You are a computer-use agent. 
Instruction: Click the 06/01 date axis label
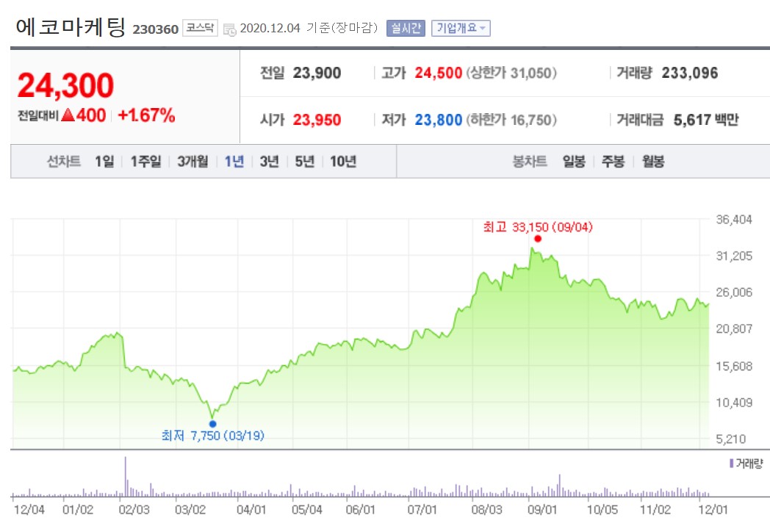pyautogui.click(x=361, y=510)
